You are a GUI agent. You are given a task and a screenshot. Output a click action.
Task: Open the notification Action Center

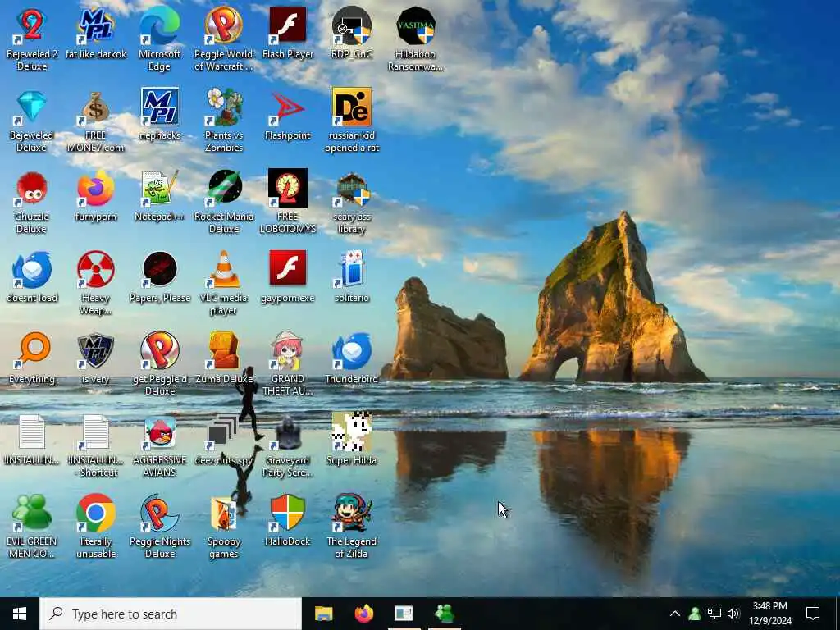pos(813,614)
